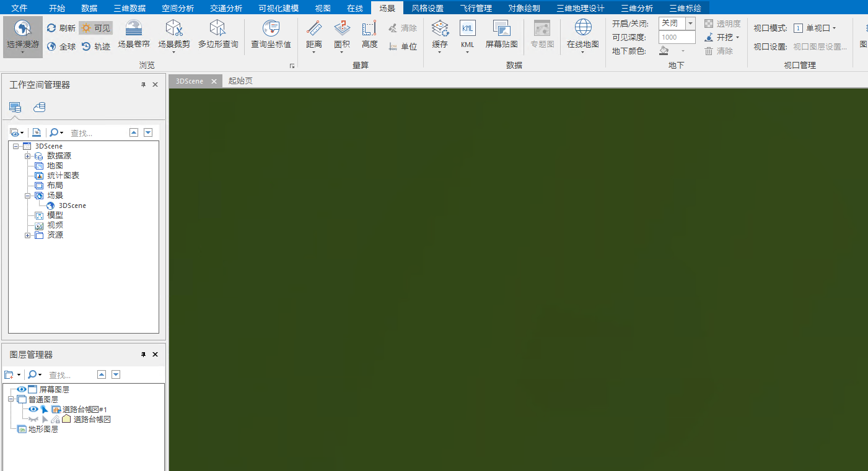Expand the 数据源 tree node
The height and width of the screenshot is (471, 868).
pyautogui.click(x=28, y=156)
